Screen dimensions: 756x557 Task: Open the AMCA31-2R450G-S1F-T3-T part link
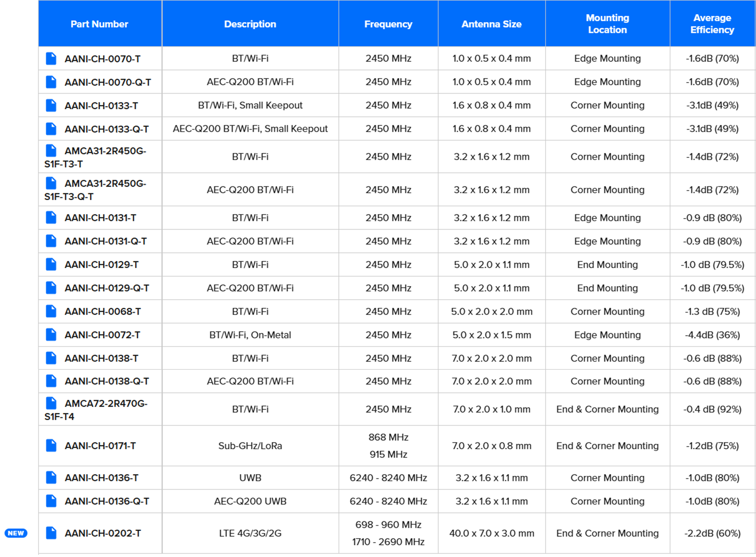[x=96, y=157]
